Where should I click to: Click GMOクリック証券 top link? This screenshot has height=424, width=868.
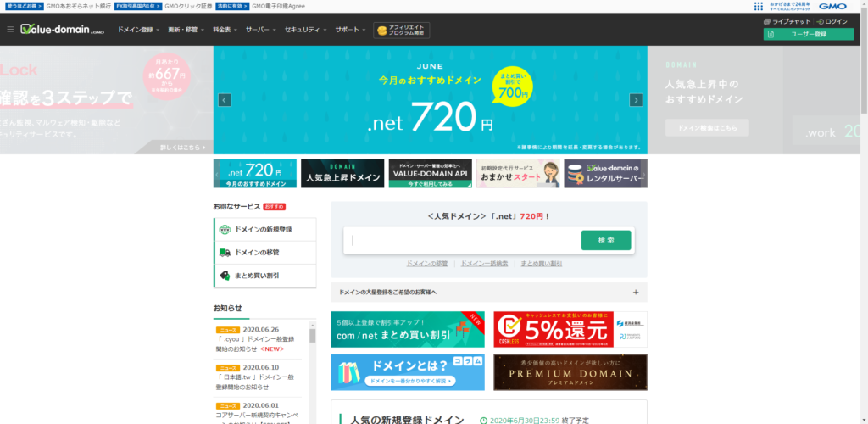click(x=188, y=6)
